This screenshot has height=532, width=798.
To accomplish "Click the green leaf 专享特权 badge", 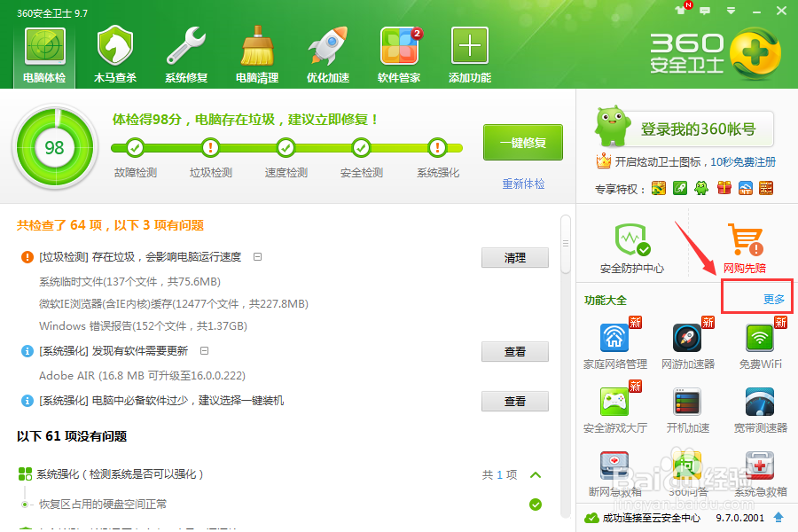I will coord(680,188).
